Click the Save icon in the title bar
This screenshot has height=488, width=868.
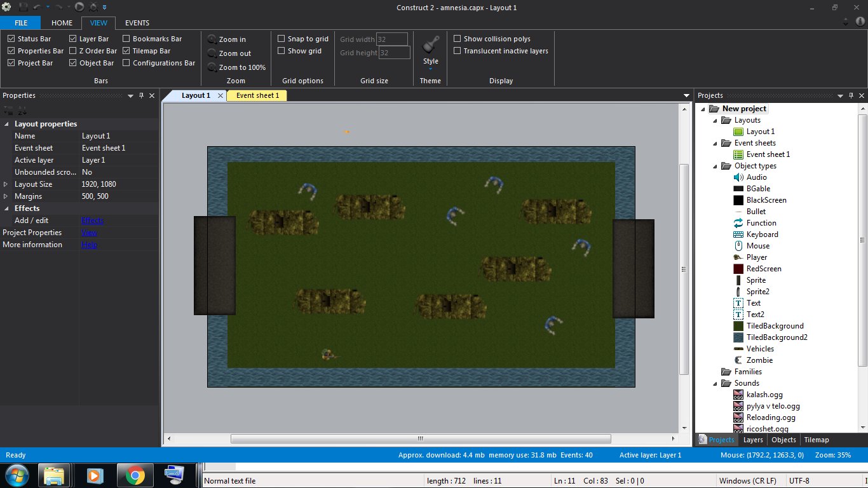(x=24, y=7)
